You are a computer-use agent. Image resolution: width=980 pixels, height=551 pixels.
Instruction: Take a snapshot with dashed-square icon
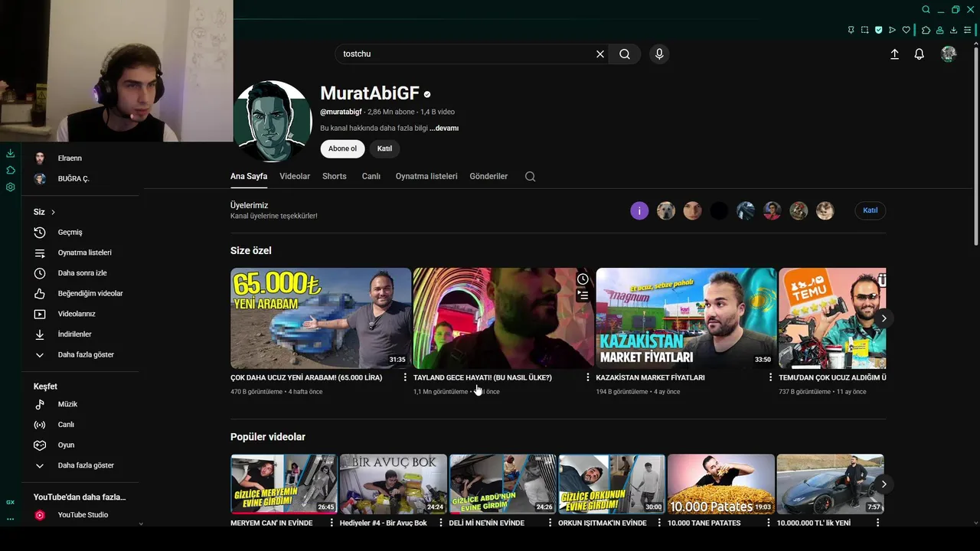(864, 30)
